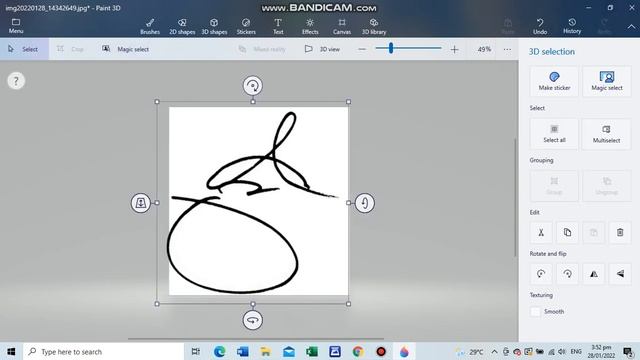Open Microsoft Edge from the taskbar

(219, 351)
